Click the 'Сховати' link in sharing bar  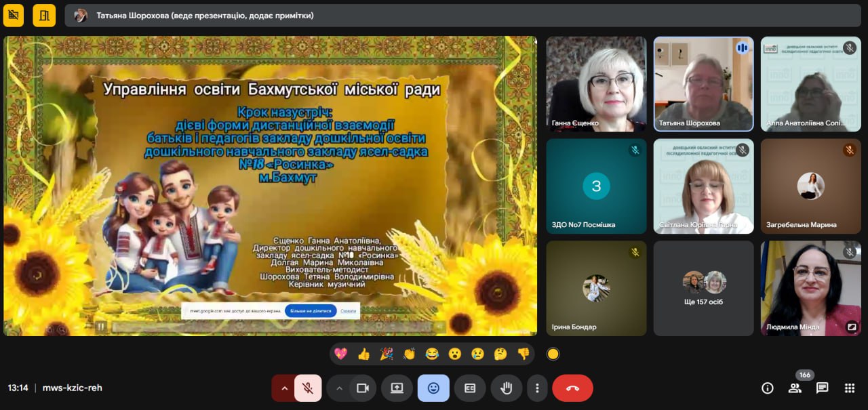pos(348,311)
